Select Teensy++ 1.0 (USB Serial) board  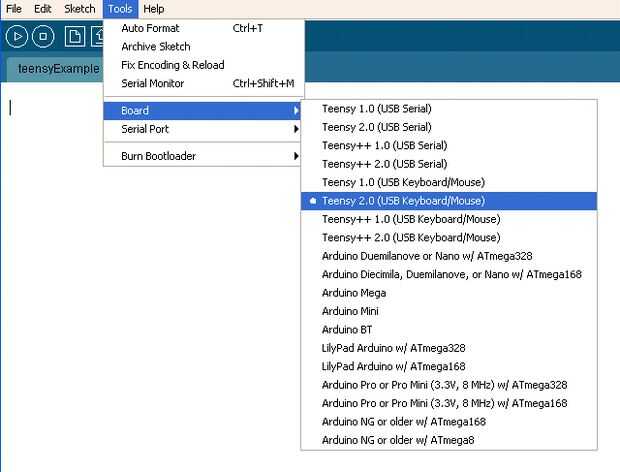pos(449,145)
